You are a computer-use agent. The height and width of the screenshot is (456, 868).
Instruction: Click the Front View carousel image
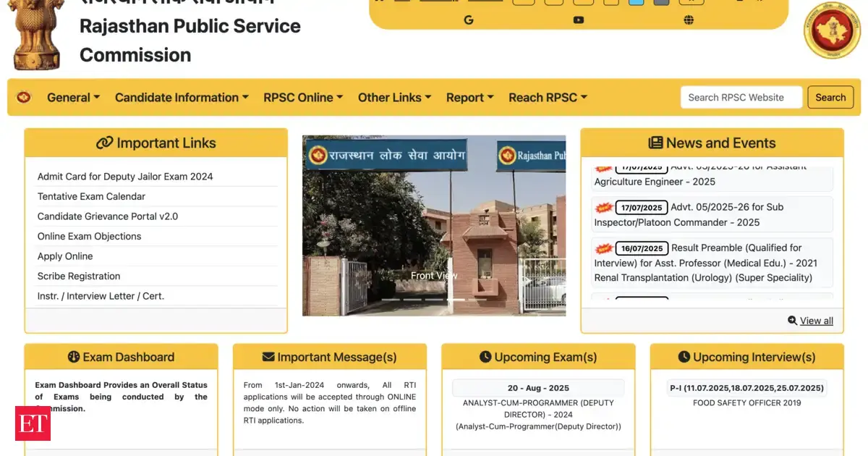pyautogui.click(x=434, y=225)
